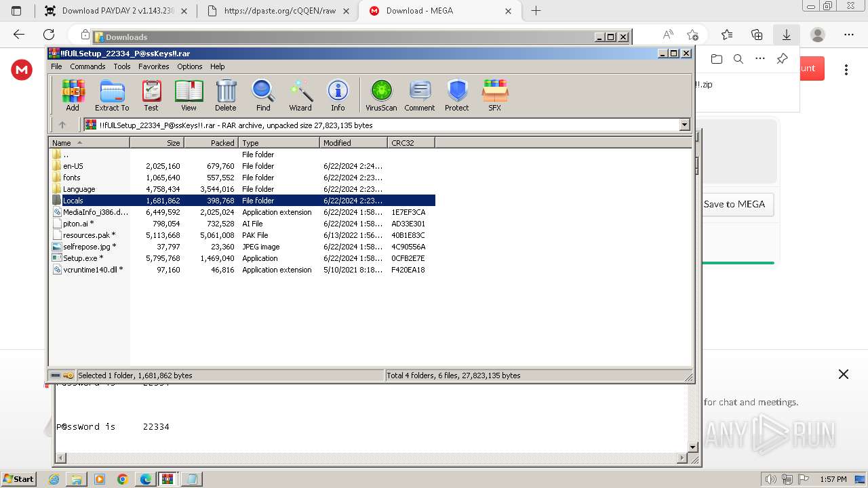Go up one folder level arrow
The width and height of the screenshot is (868, 488).
click(62, 125)
